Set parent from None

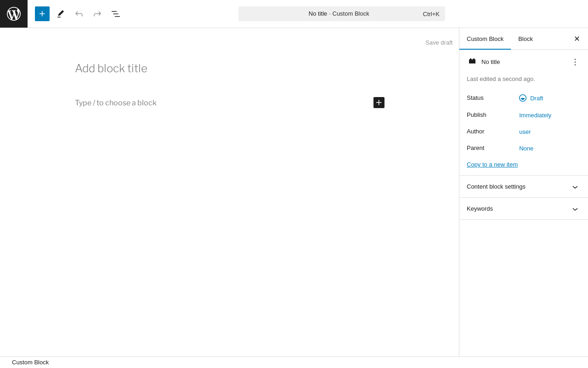[526, 148]
